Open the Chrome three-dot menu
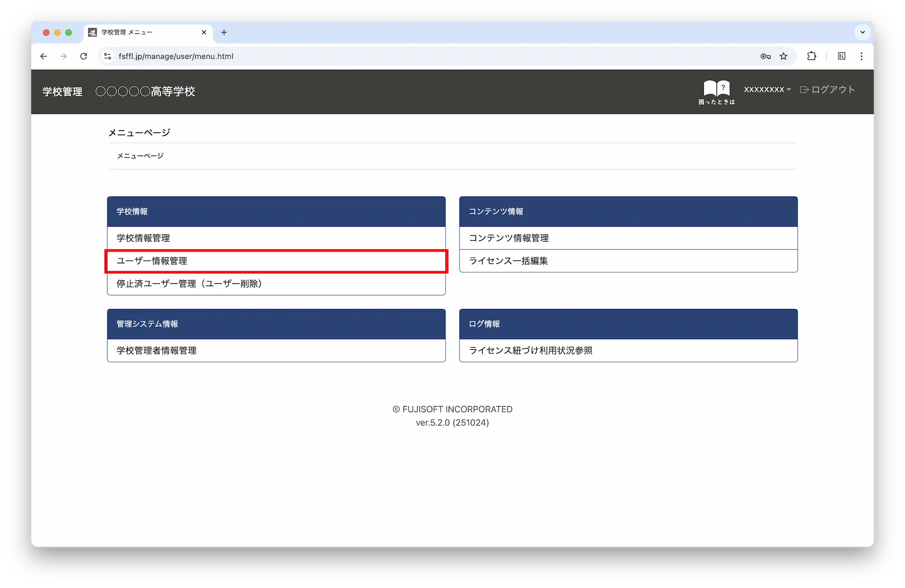The width and height of the screenshot is (905, 588). [861, 56]
